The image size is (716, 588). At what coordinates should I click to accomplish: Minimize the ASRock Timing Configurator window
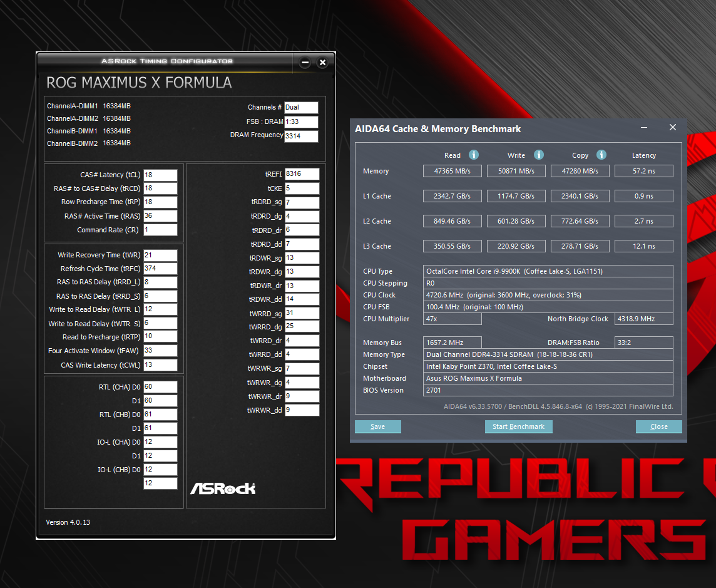coord(305,63)
